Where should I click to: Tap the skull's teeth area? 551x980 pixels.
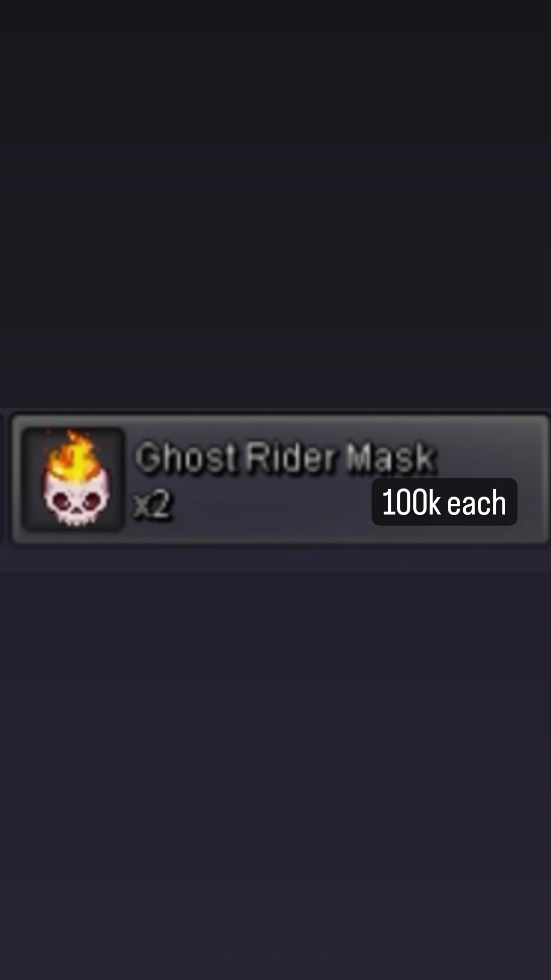click(77, 518)
